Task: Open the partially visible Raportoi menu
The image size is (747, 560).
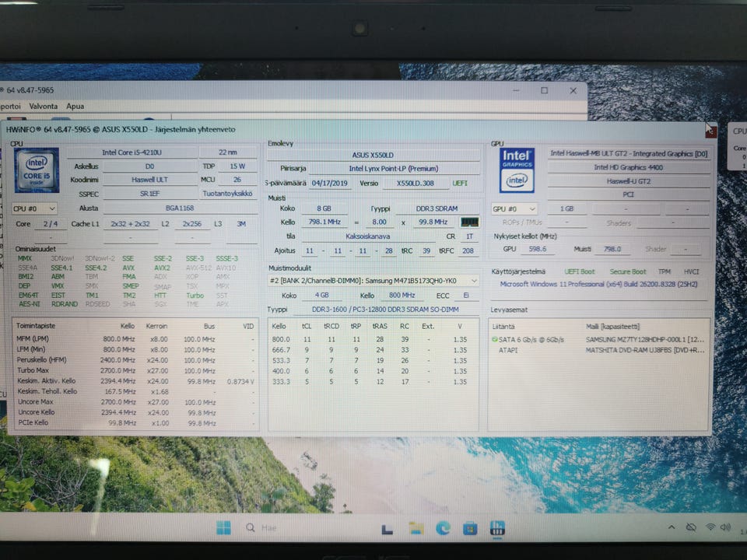Action: pos(10,107)
